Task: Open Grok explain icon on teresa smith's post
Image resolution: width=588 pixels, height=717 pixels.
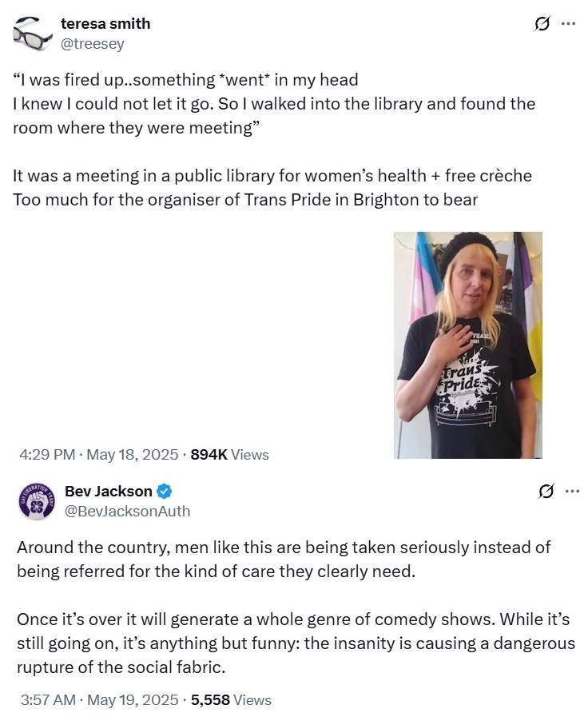Action: coord(542,24)
